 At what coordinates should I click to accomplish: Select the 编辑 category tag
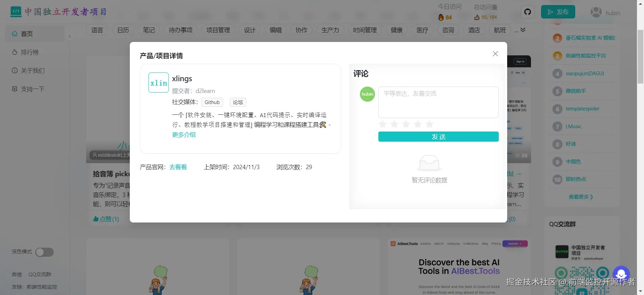click(x=276, y=30)
